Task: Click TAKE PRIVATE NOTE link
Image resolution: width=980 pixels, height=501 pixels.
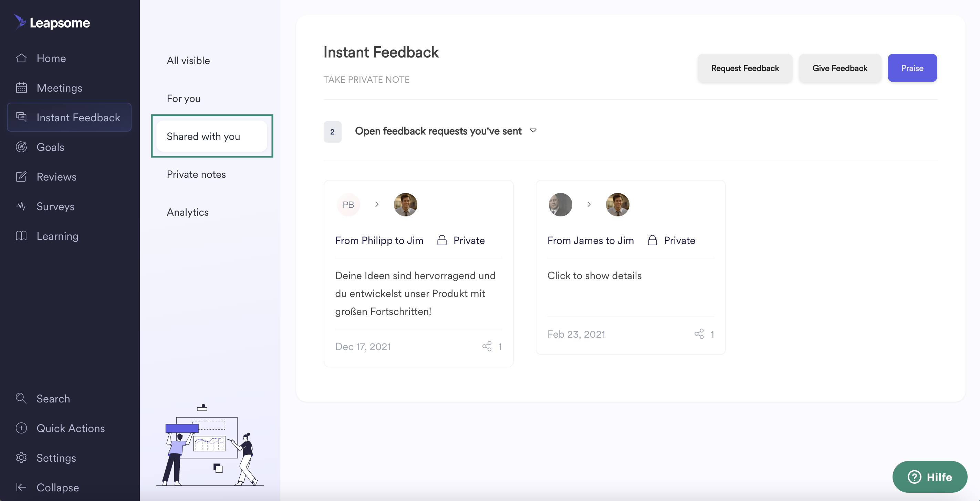Action: pos(366,79)
